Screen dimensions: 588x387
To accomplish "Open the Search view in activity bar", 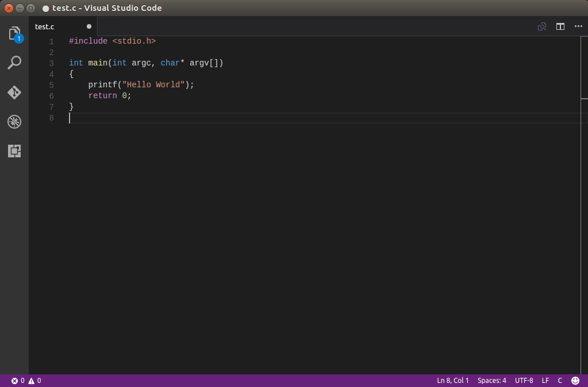I will pos(14,63).
